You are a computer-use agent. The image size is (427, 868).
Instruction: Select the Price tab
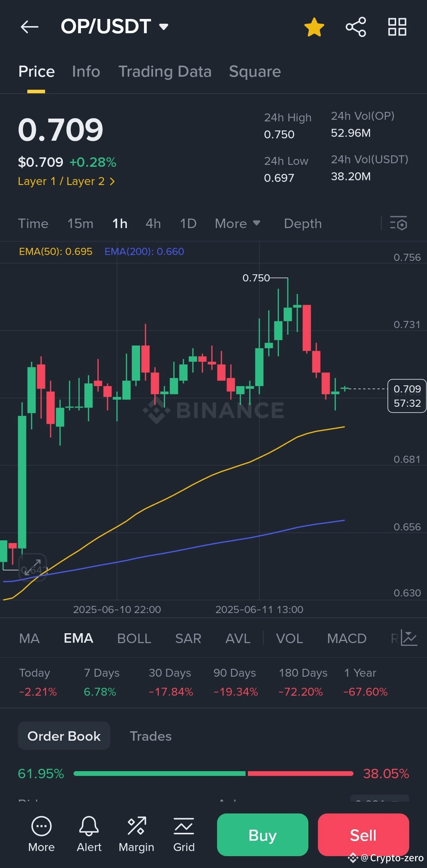pos(36,72)
